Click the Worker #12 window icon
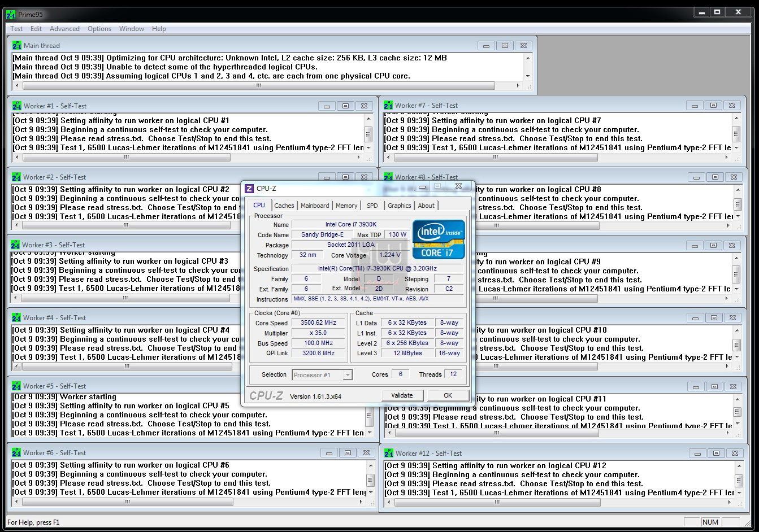Image resolution: width=759 pixels, height=532 pixels. 389,453
